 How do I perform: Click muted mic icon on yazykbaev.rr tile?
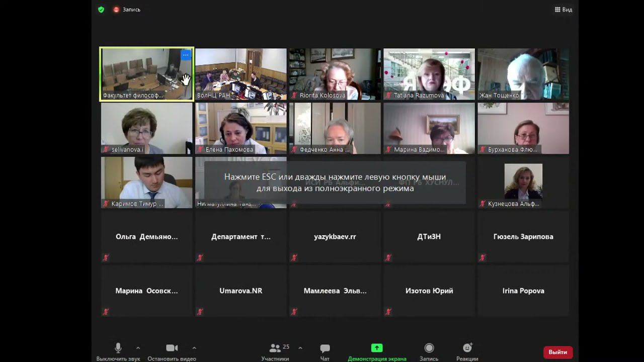click(x=294, y=257)
